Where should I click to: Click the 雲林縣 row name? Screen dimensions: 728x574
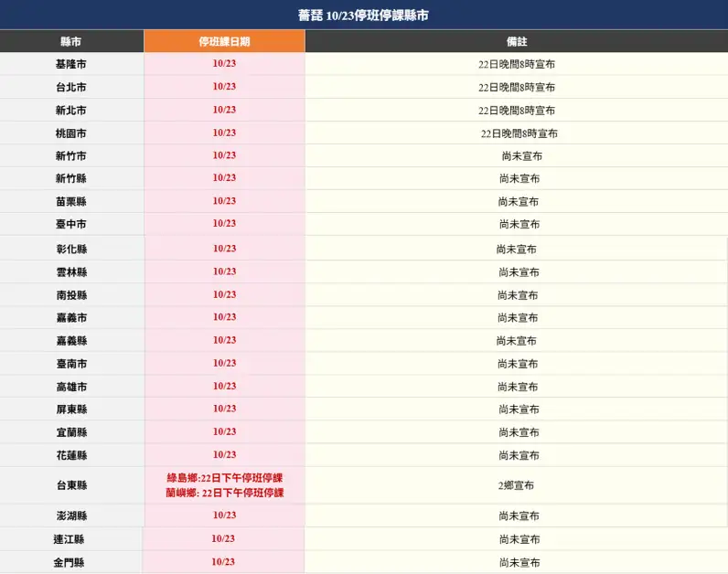[72, 272]
